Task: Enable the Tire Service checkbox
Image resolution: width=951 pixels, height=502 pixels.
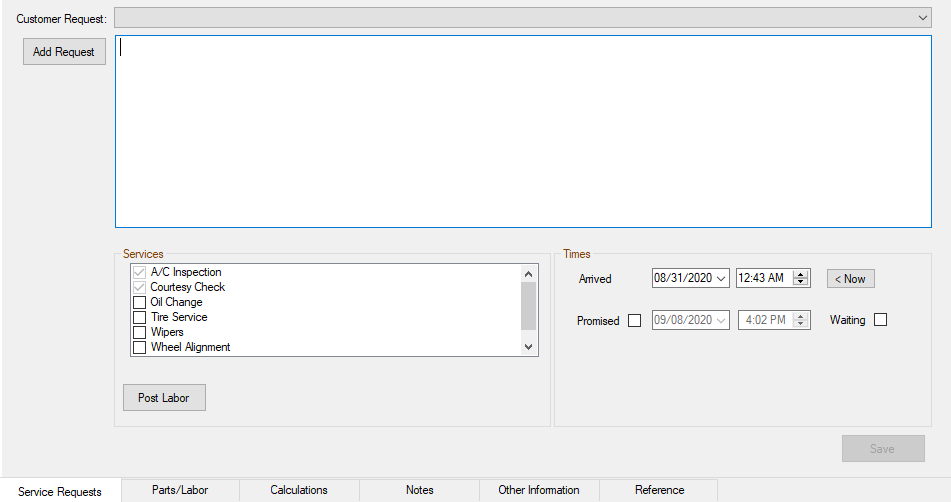Action: (x=139, y=317)
